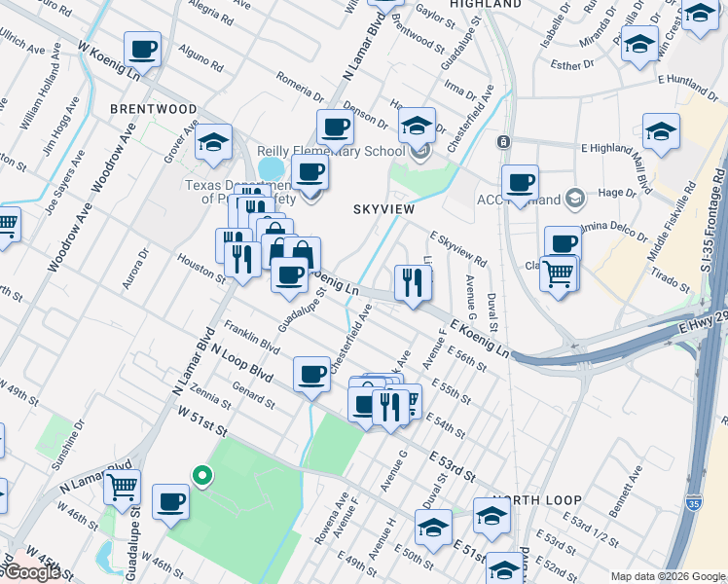Click the 'ACC Highland' place label text
This screenshot has height=584, width=728.
(519, 201)
